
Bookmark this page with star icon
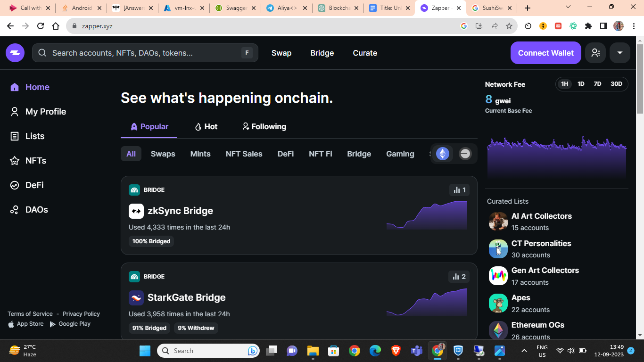pos(509,26)
